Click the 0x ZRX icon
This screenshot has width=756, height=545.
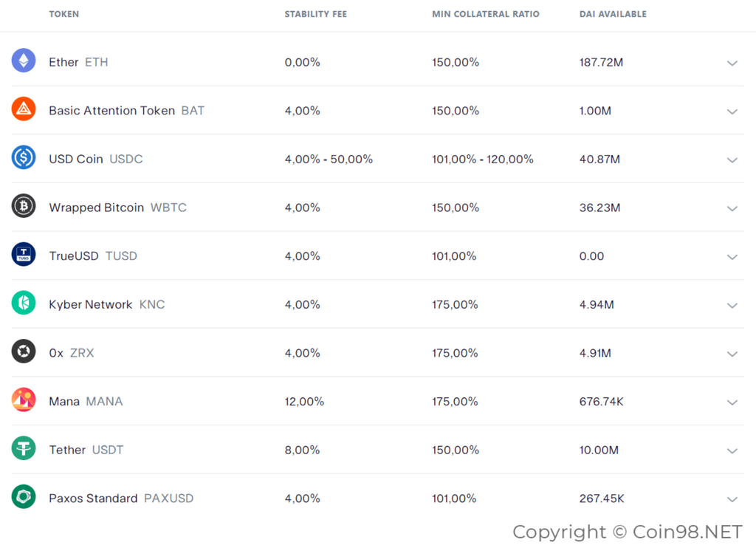[24, 352]
